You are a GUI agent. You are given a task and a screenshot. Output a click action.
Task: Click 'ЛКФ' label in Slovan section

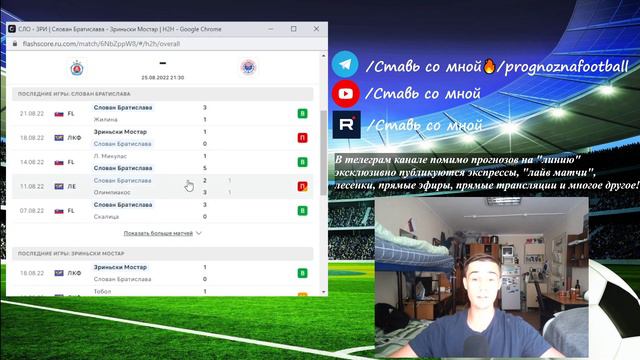pos(74,138)
